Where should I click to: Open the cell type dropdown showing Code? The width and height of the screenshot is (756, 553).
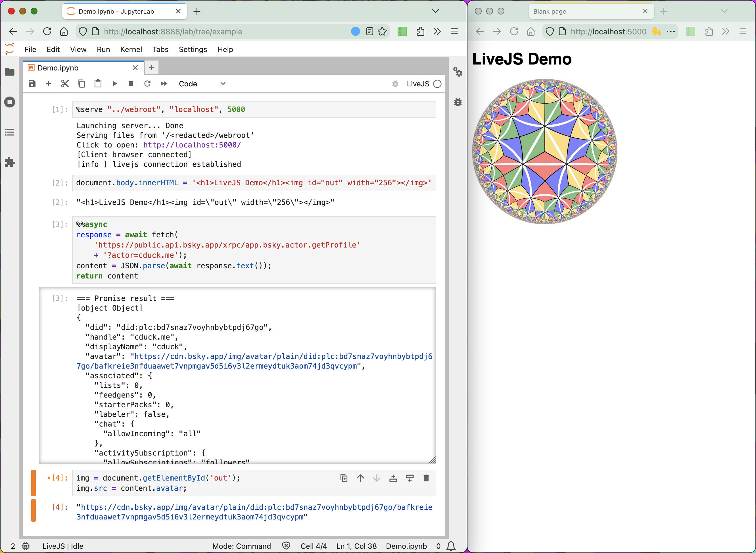202,84
